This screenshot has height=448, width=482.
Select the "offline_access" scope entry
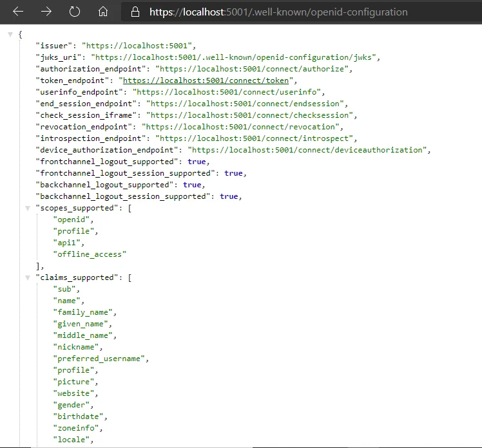coord(90,254)
